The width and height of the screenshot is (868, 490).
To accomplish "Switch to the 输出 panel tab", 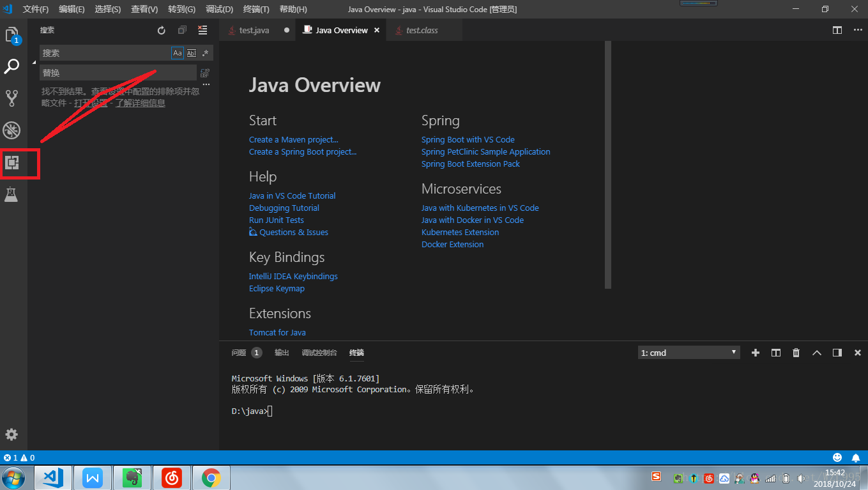I will click(x=282, y=353).
